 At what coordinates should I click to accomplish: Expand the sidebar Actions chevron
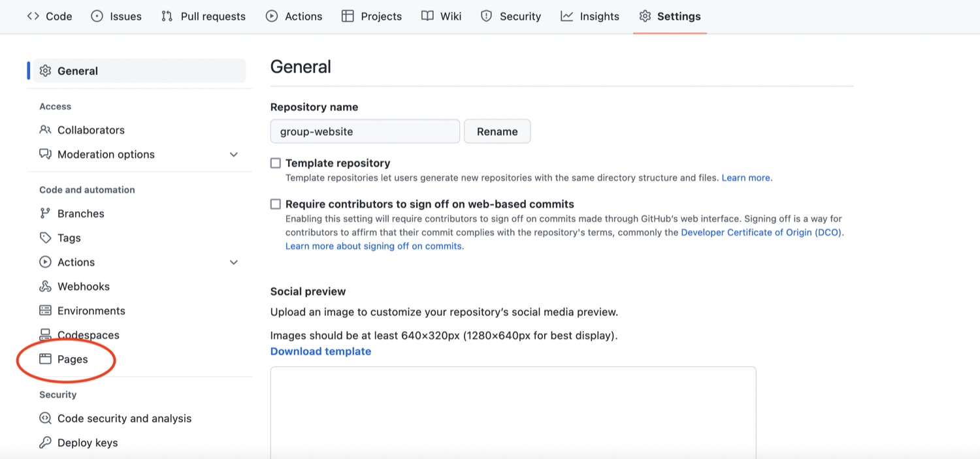(x=234, y=262)
